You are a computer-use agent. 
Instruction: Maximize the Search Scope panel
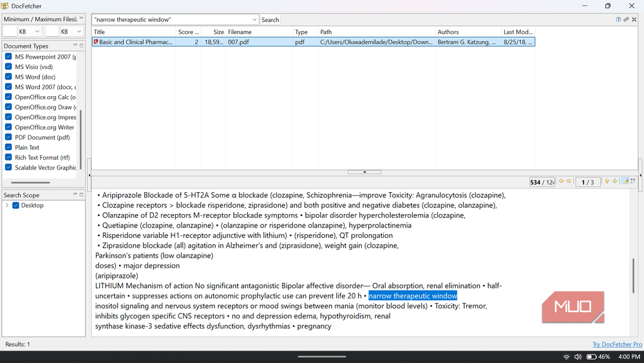[x=81, y=194]
